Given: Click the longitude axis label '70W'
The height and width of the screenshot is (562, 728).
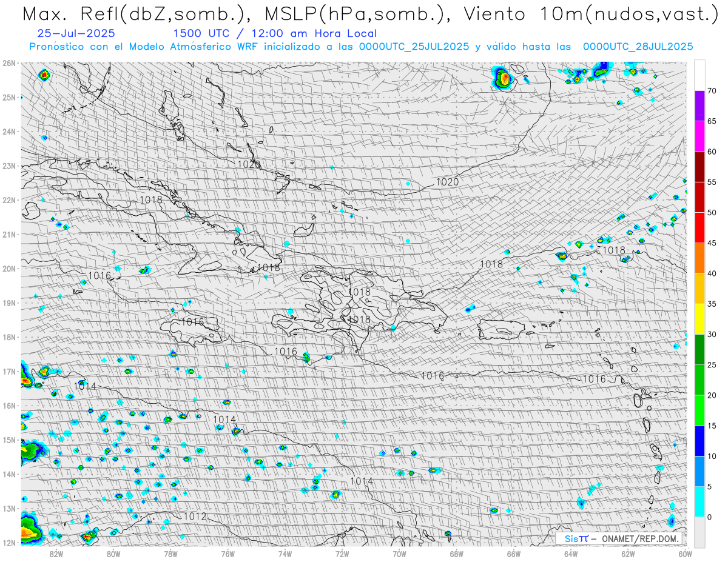Looking at the screenshot, I should click(399, 554).
